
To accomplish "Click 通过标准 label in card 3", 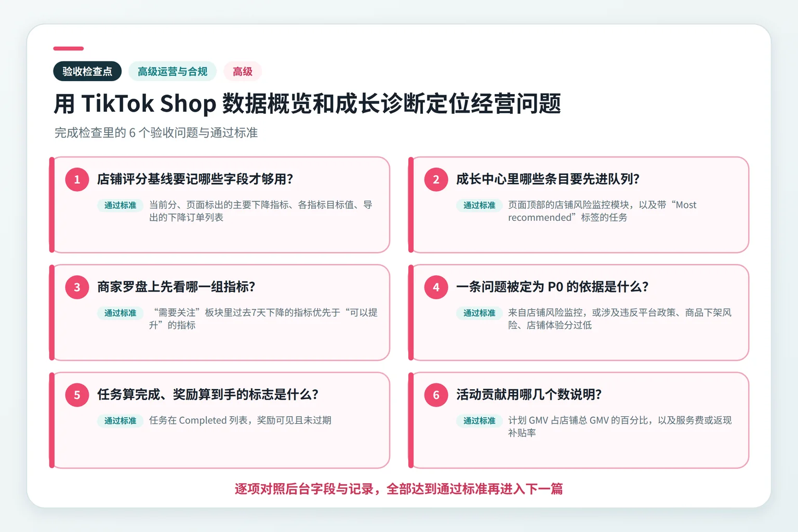I will [120, 313].
